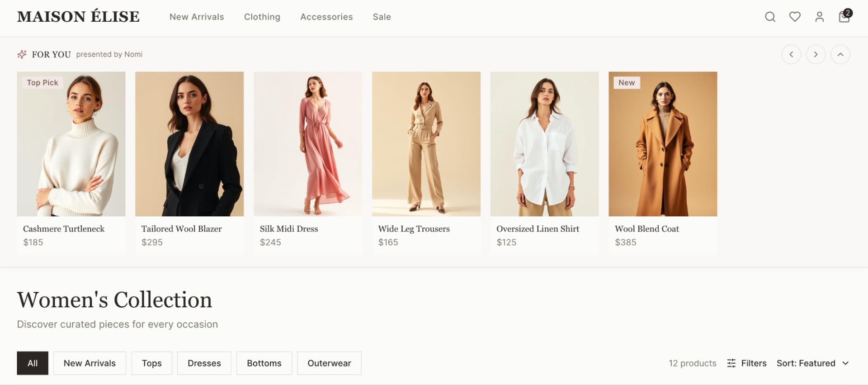Click the Cashmere Turtleneck title

[64, 229]
